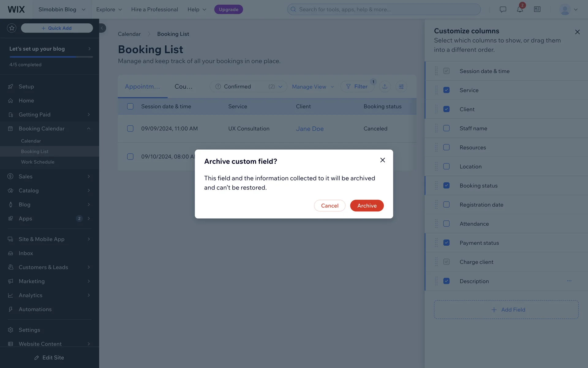Confirm with the red Archive button

tap(367, 205)
